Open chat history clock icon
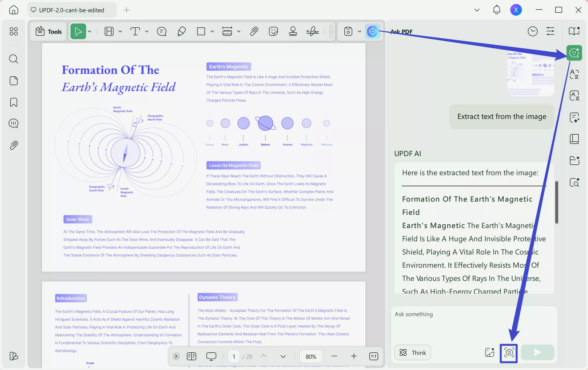This screenshot has width=588, height=370. [532, 31]
